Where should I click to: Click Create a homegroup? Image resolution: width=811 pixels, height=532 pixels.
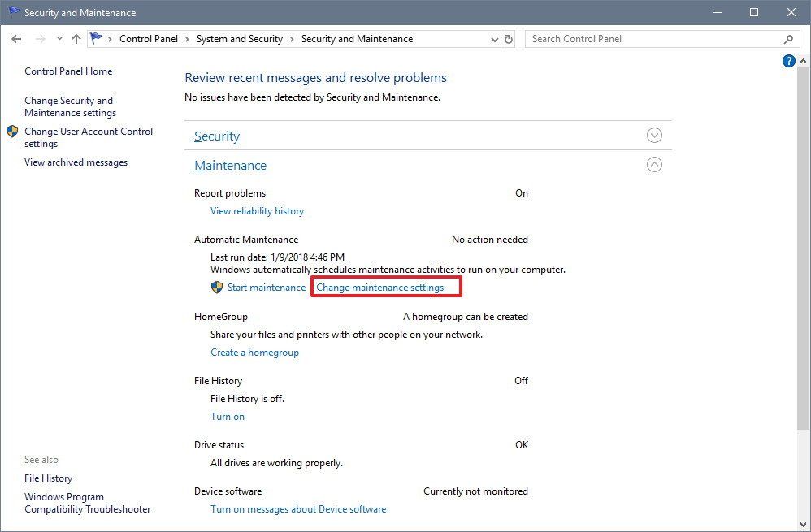254,352
